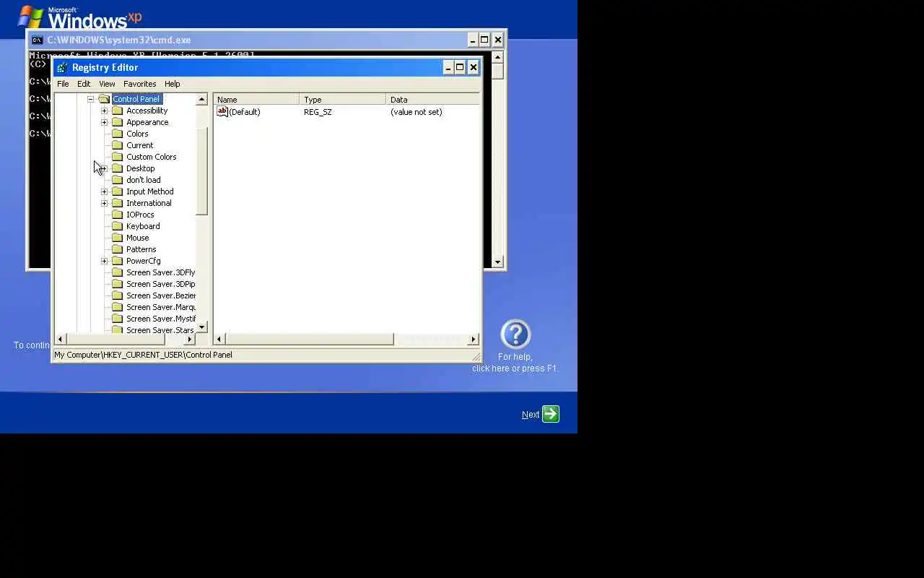The height and width of the screenshot is (578, 924).
Task: Expand the International key
Action: (104, 203)
